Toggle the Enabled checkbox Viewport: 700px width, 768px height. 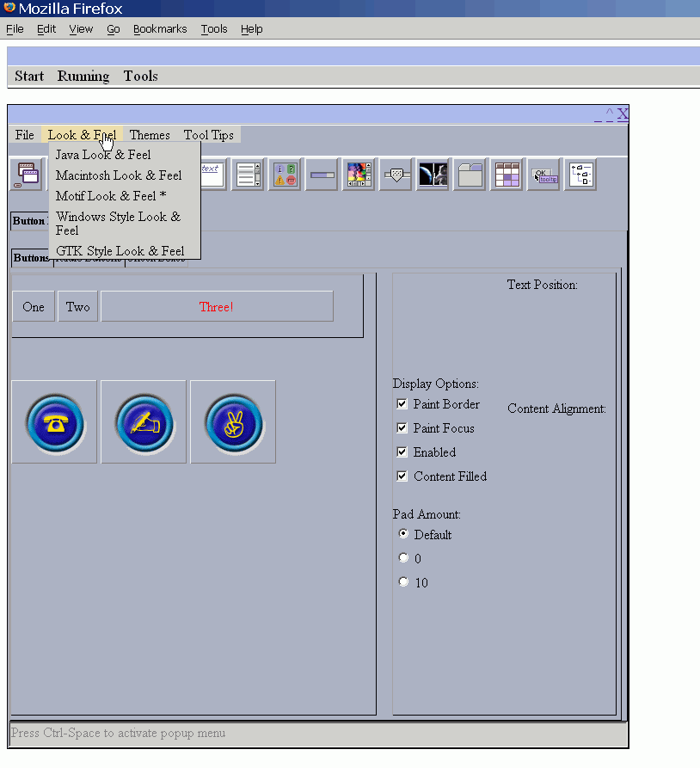pos(402,452)
